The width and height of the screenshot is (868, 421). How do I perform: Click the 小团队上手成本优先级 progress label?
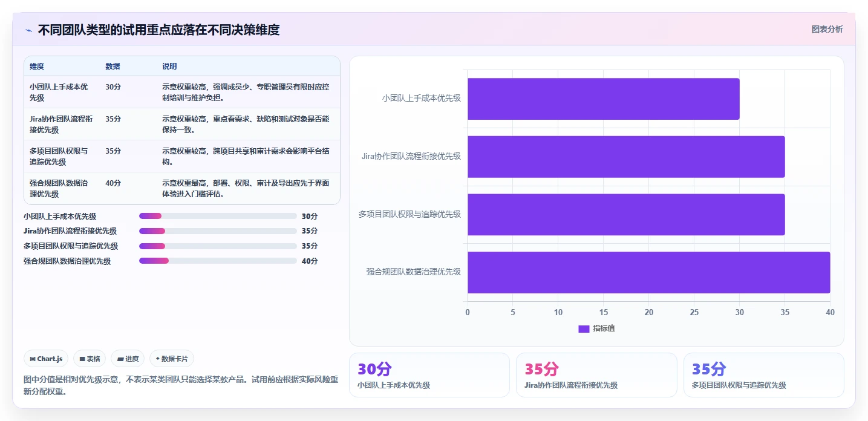(x=60, y=217)
